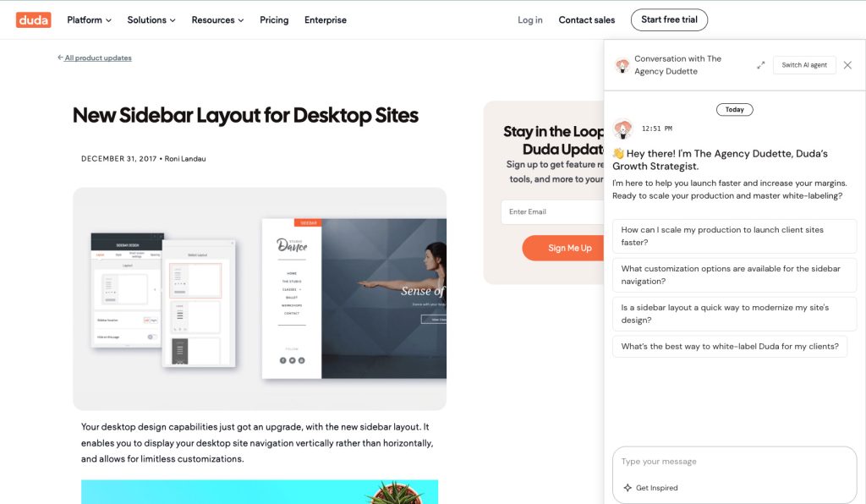Select suggestion about modernizing site's design

(734, 314)
